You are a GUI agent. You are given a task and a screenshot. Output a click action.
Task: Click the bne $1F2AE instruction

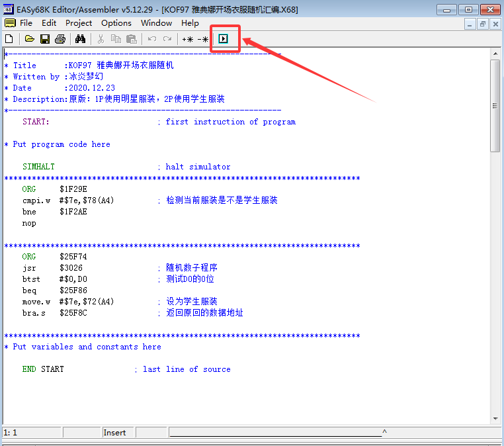55,212
